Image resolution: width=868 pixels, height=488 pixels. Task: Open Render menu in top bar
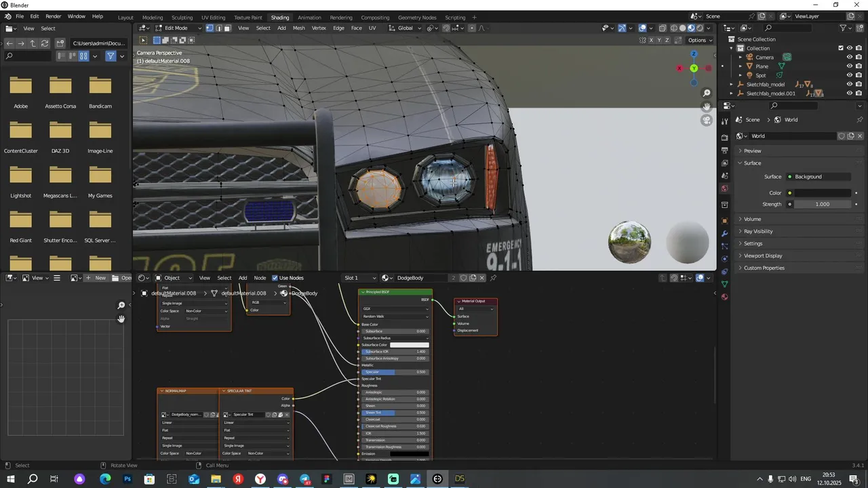point(53,16)
